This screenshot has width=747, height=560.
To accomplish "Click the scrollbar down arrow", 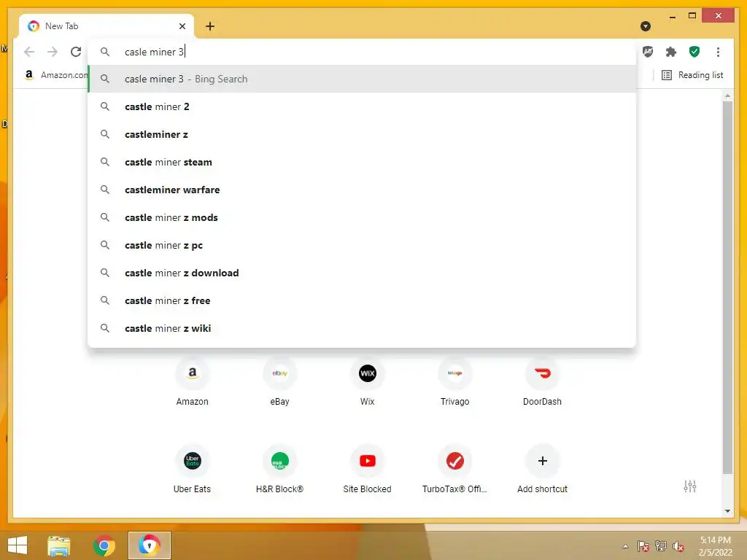I will [x=727, y=511].
